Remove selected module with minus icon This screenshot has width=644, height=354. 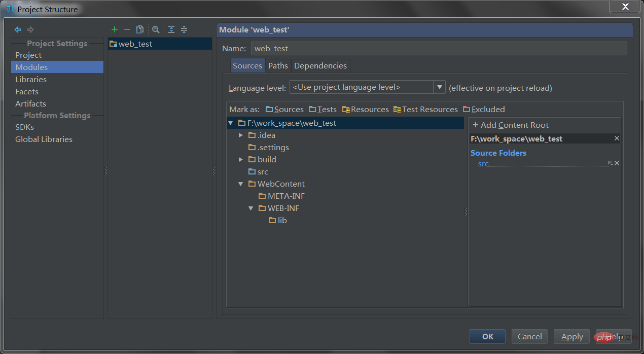(x=127, y=30)
